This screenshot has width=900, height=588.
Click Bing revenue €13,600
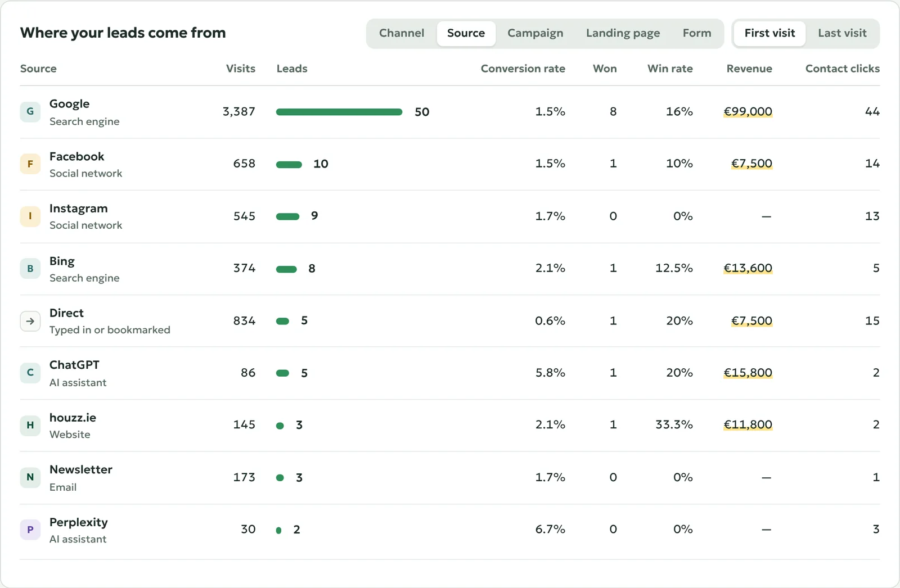tap(748, 268)
